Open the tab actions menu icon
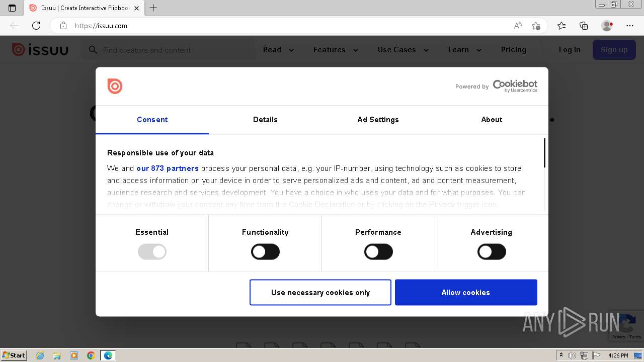644x362 pixels. 12,8
